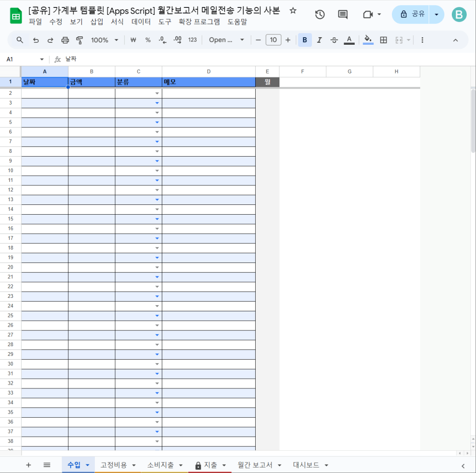Open the comments speech bubble icon

[x=343, y=14]
